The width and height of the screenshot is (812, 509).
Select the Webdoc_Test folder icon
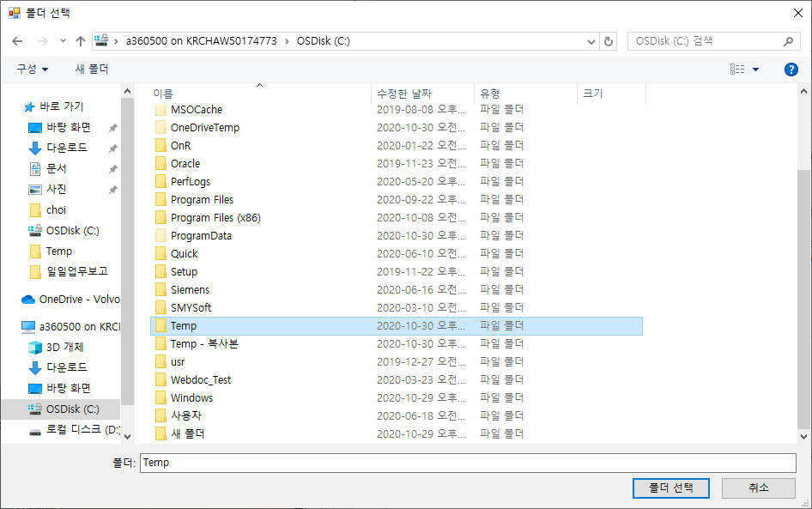[x=161, y=380]
